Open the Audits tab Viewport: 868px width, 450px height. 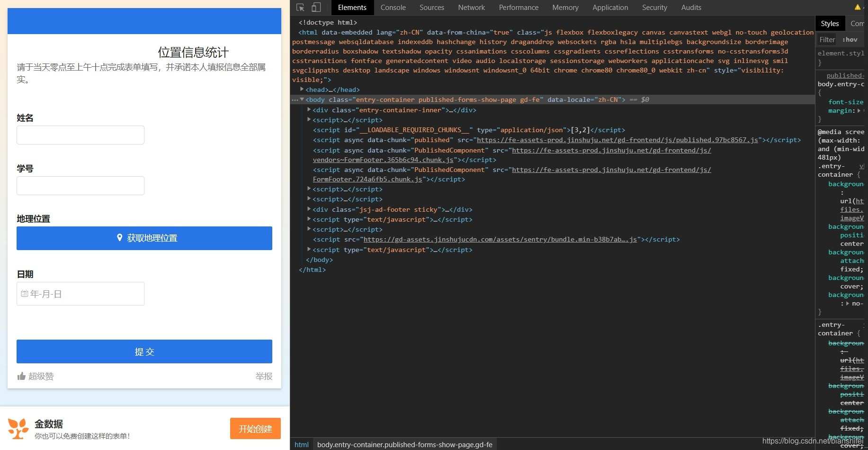691,8
